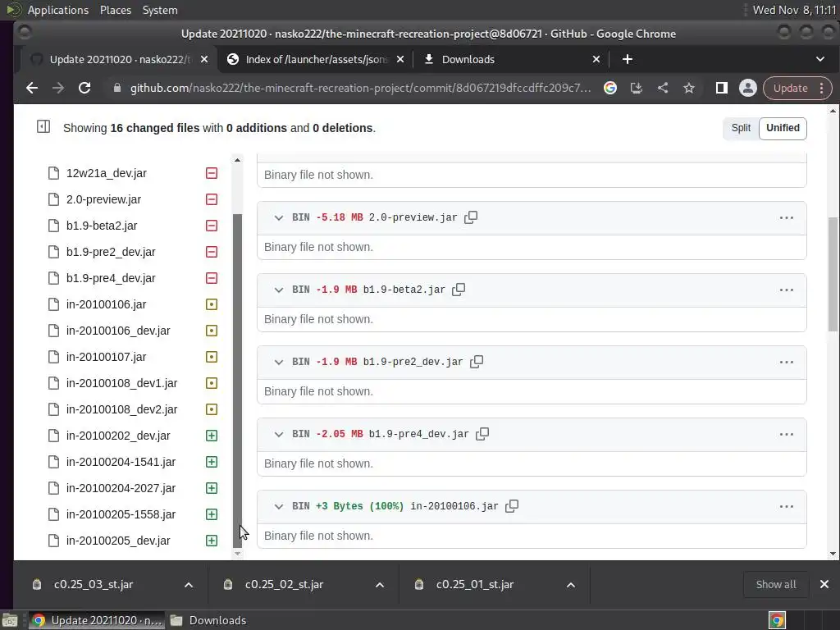
Task: Switch diff view to Split
Action: (741, 128)
